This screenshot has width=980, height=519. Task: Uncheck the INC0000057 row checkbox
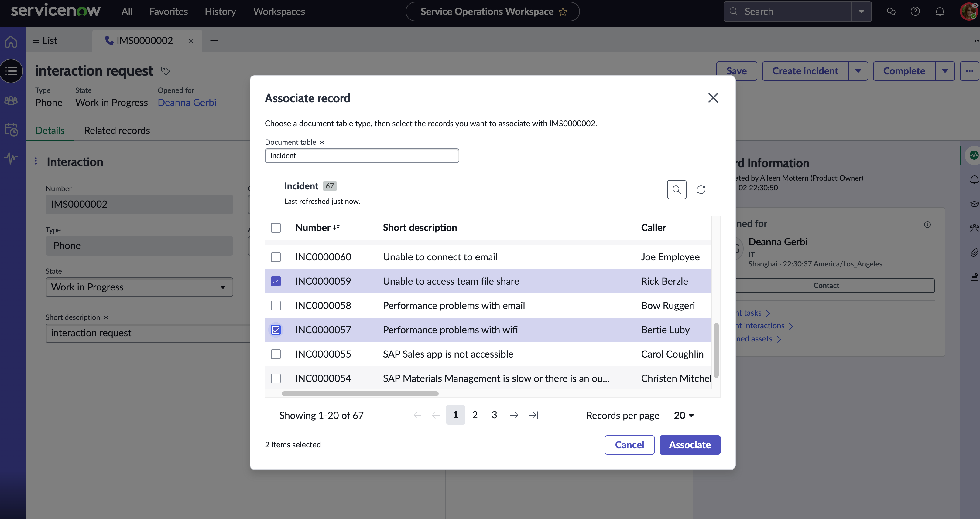click(x=276, y=330)
